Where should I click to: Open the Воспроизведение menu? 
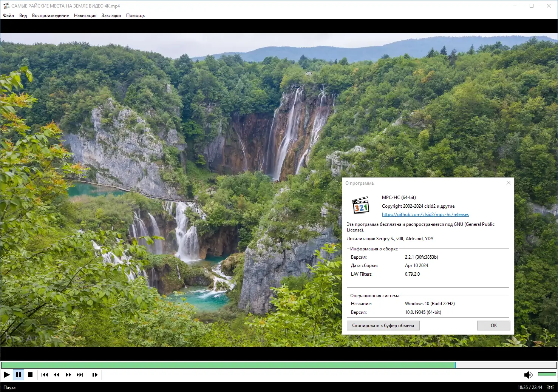[x=50, y=15]
